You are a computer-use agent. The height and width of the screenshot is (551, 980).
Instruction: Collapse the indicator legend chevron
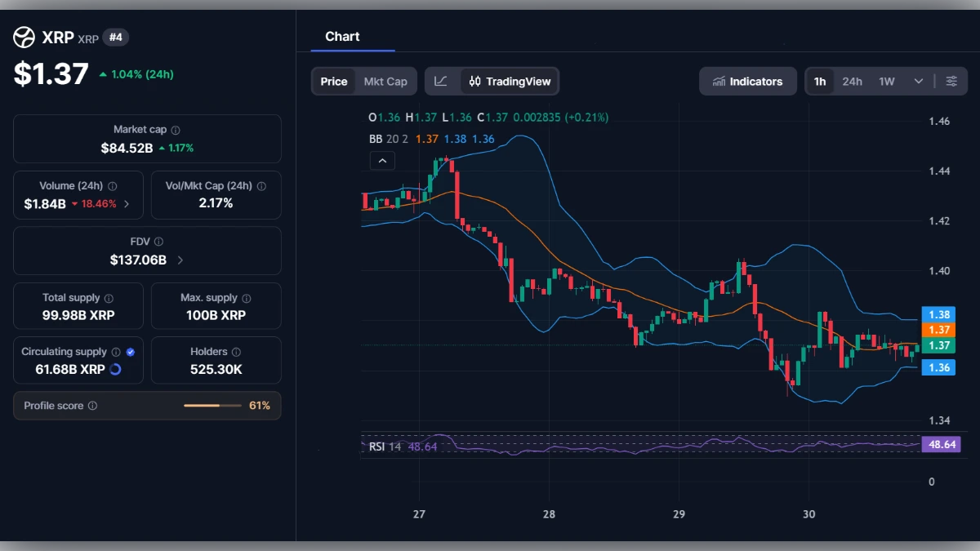[x=382, y=161]
